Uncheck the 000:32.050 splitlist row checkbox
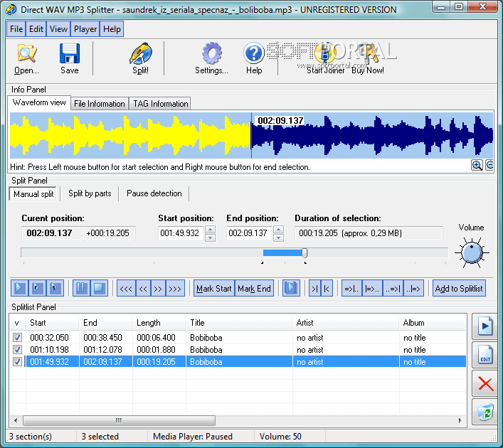The width and height of the screenshot is (503, 448). 18,338
